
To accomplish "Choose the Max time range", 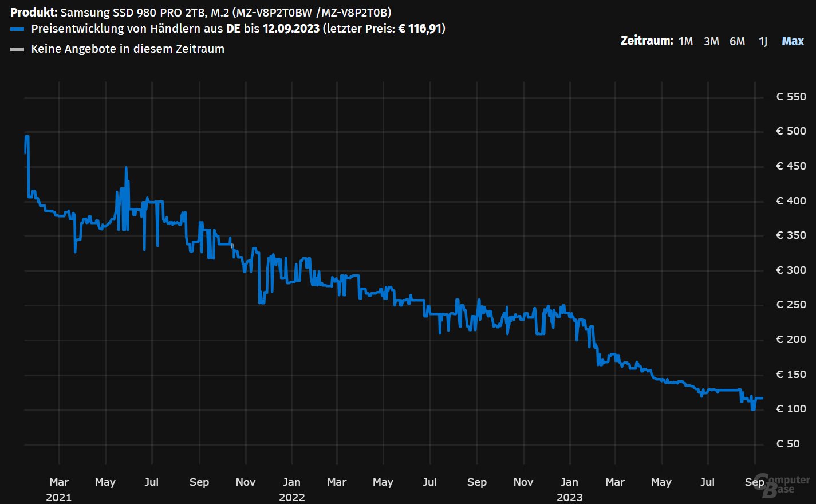I will [793, 41].
